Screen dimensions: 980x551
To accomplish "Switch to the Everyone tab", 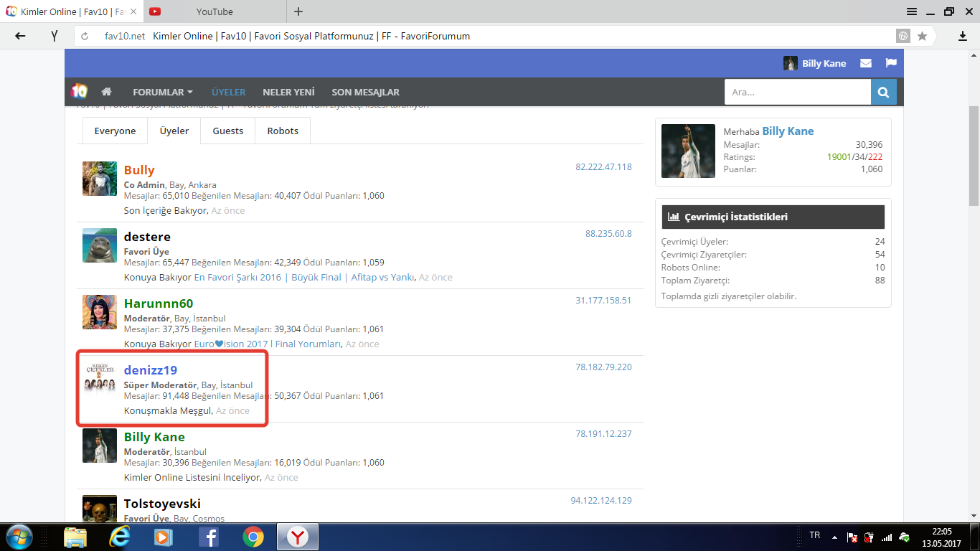I will (115, 131).
